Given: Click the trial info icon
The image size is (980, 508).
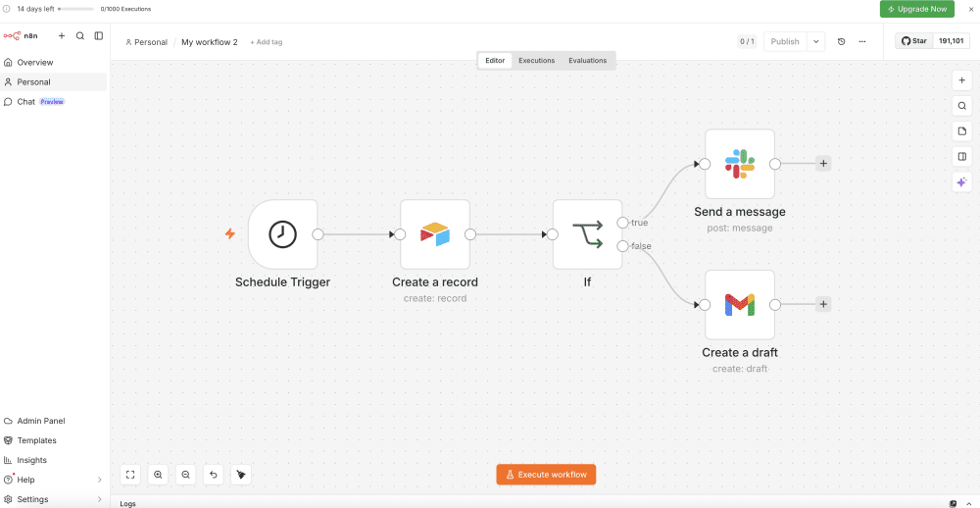Looking at the screenshot, I should point(7,10).
